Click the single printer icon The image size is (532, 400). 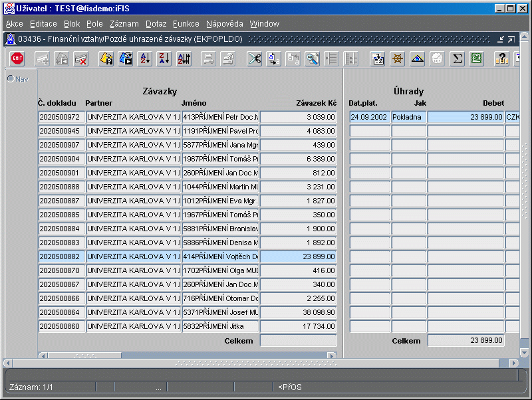click(208, 59)
